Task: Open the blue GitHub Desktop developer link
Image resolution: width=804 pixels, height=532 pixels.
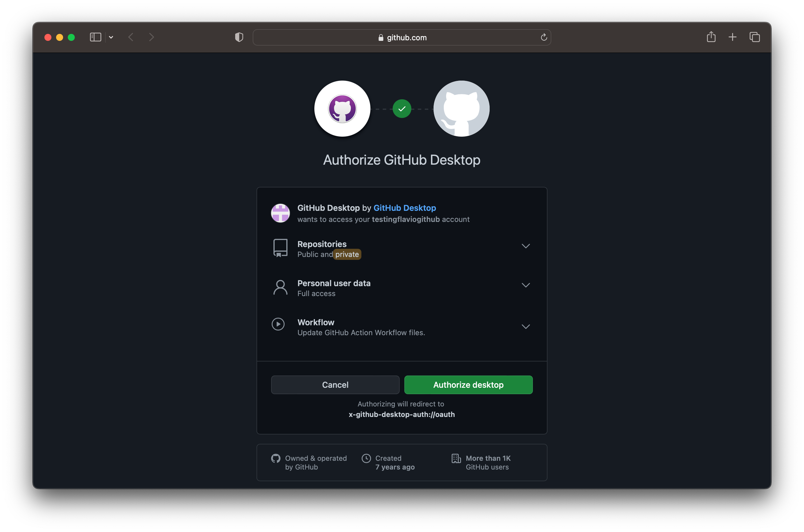Action: coord(405,208)
